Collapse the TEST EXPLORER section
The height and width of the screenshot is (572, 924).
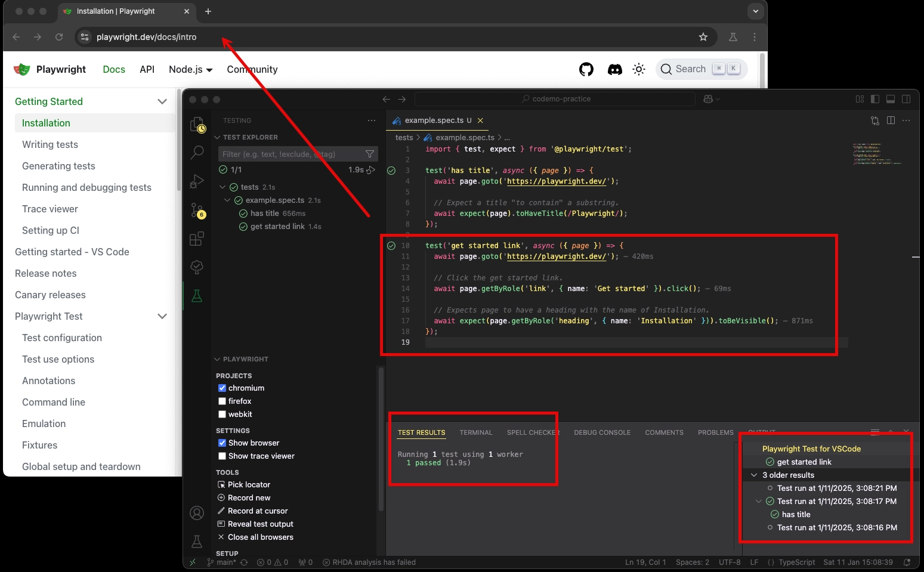[217, 137]
